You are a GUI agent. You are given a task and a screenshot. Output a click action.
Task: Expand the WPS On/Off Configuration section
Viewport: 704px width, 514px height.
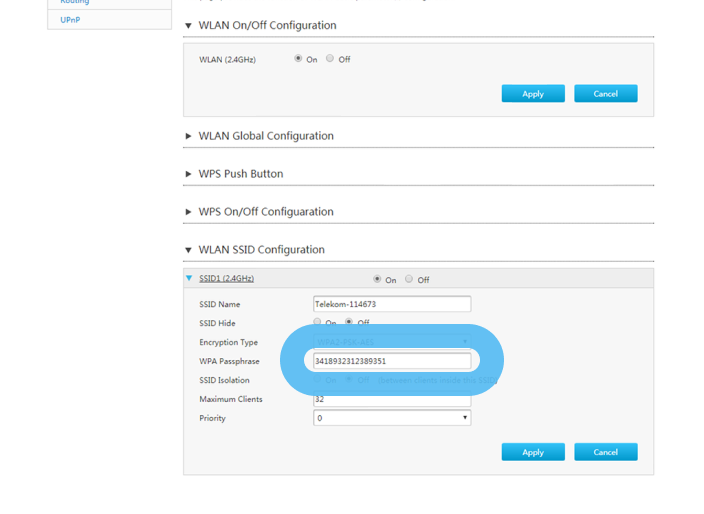188,212
